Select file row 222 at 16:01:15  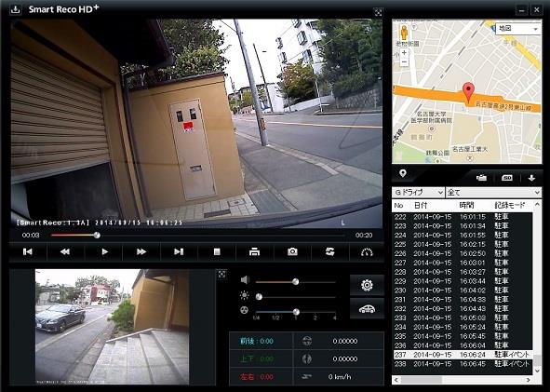pyautogui.click(x=463, y=217)
